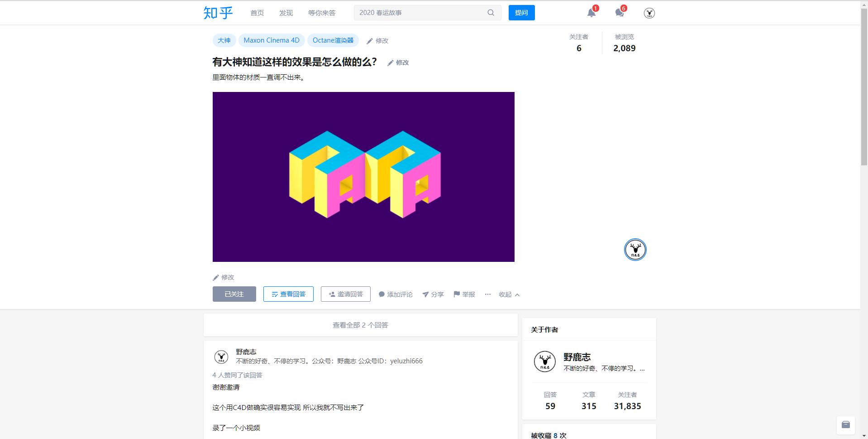Click the floating 野鹿志 deer badge
Image resolution: width=868 pixels, height=439 pixels.
click(x=634, y=249)
